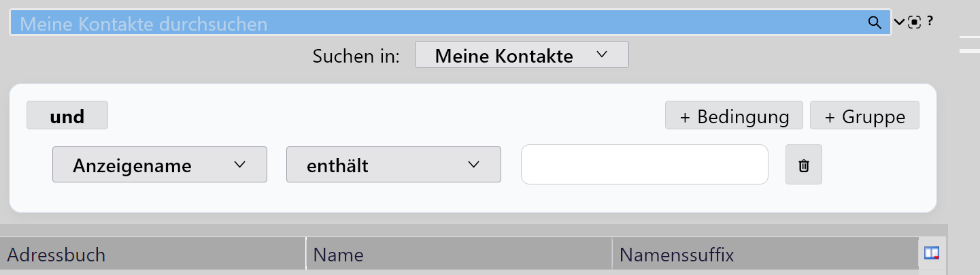980x275 pixels.
Task: Sort by the Adressbuch column header
Action: [x=152, y=255]
